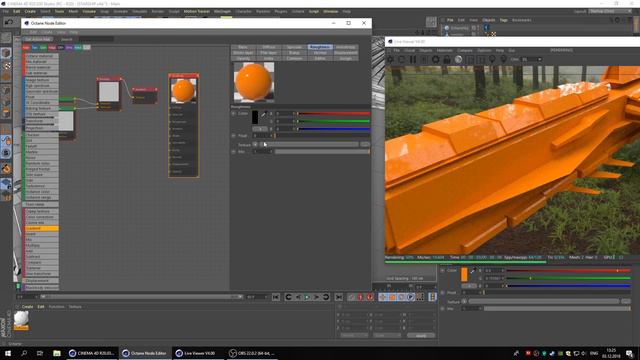The height and width of the screenshot is (360, 640).
Task: Pause rendering in Live Viewer toolbar
Action: (413, 60)
